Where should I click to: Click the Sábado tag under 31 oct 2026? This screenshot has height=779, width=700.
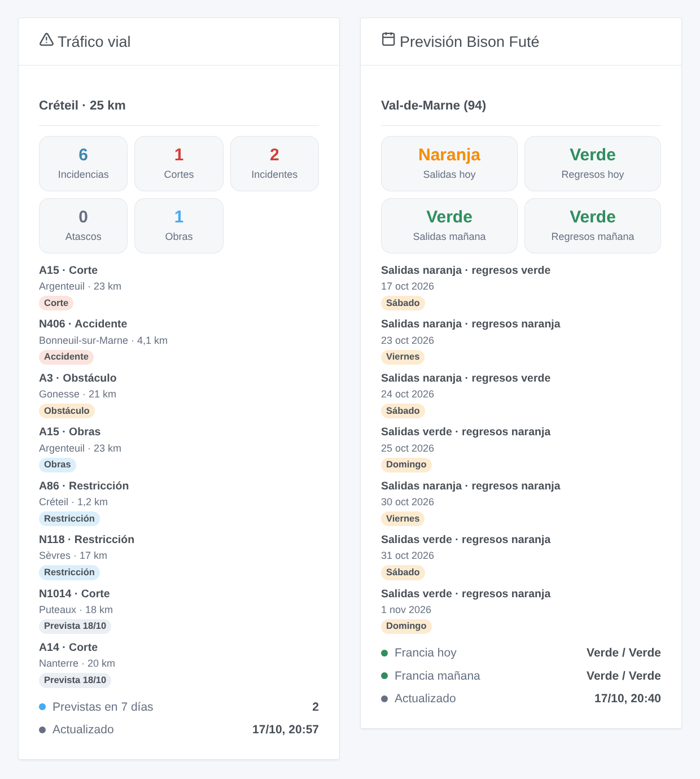[403, 572]
